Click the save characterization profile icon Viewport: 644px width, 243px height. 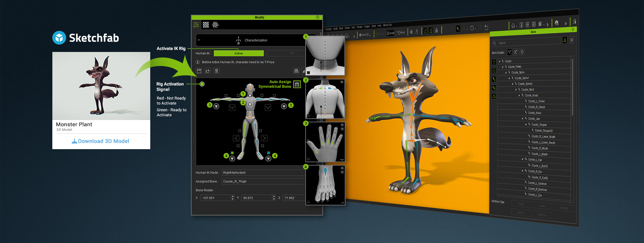tap(199, 71)
